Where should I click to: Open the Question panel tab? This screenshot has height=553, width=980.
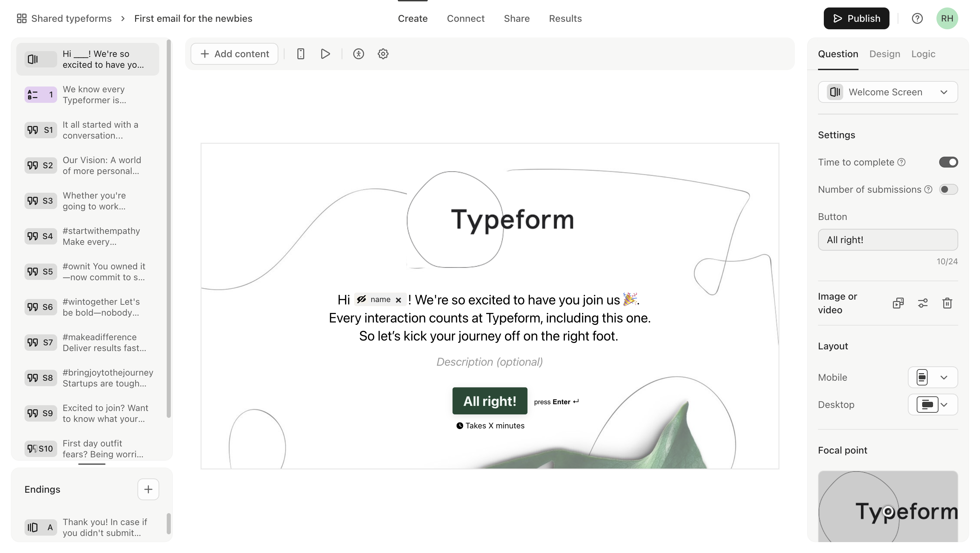click(x=838, y=54)
